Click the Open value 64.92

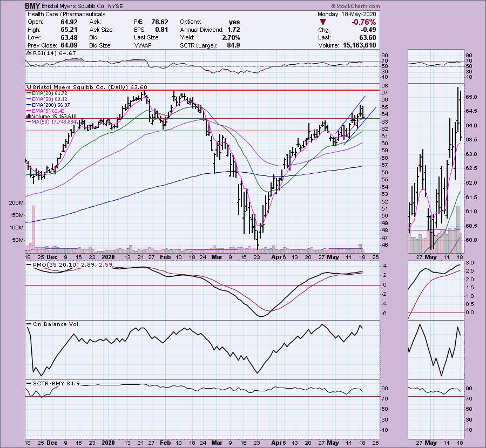click(69, 22)
